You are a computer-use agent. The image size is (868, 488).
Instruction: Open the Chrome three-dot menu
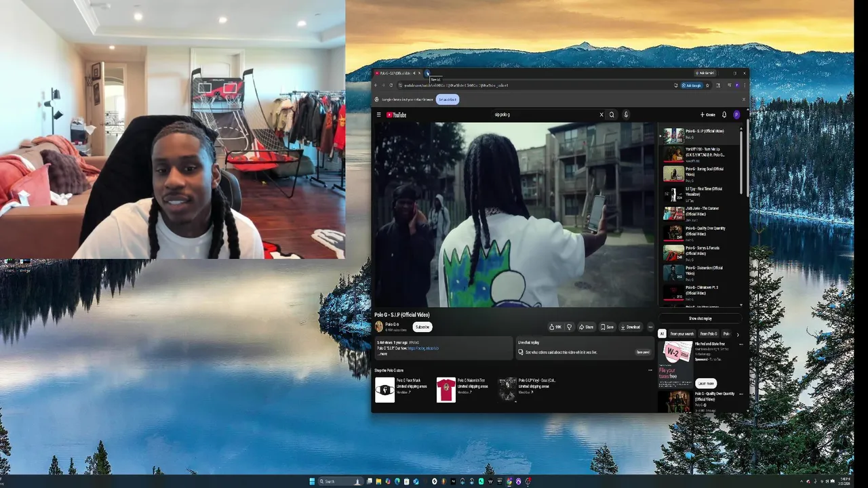point(745,85)
